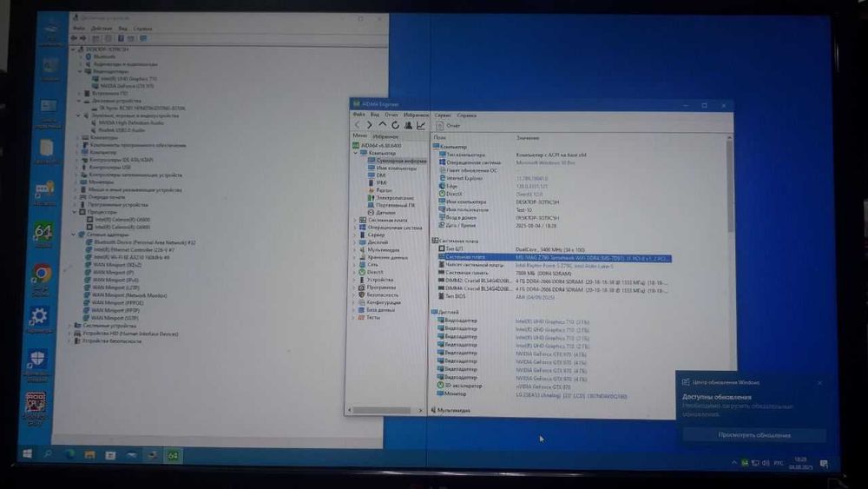868x489 pixels.
Task: Open Device Manager Файл menu
Action: click(x=79, y=29)
